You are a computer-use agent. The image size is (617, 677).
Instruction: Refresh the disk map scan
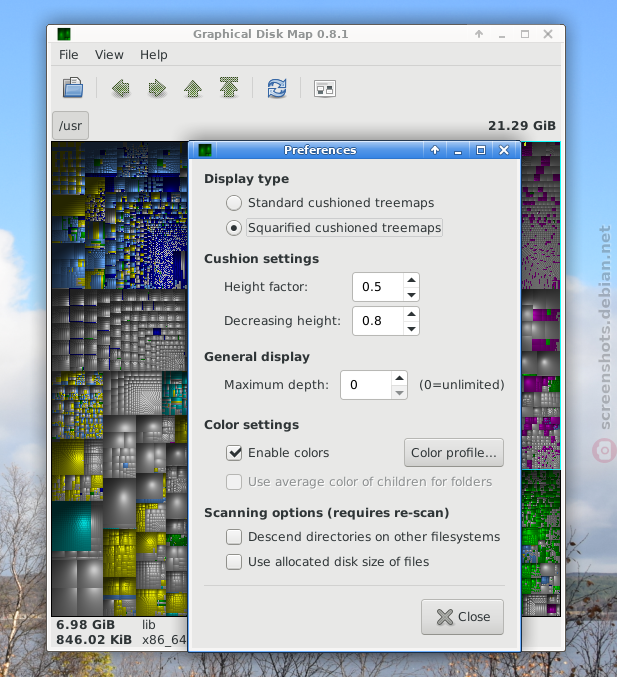click(277, 88)
